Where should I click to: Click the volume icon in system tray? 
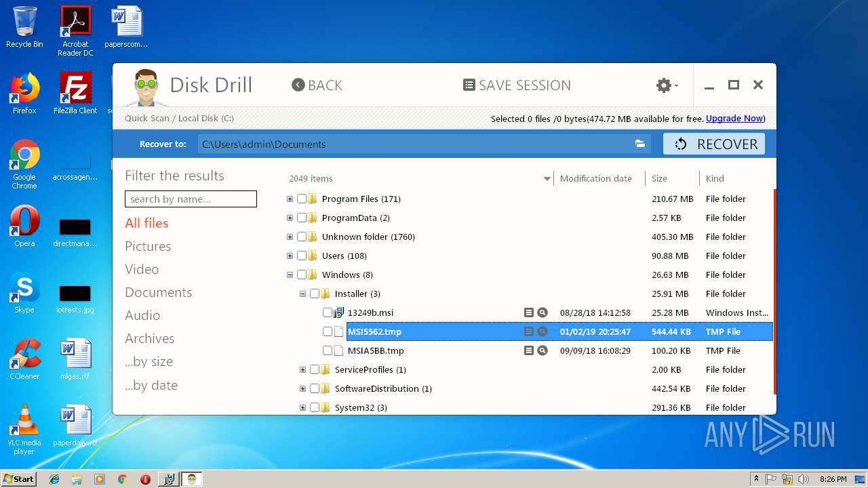click(x=804, y=479)
